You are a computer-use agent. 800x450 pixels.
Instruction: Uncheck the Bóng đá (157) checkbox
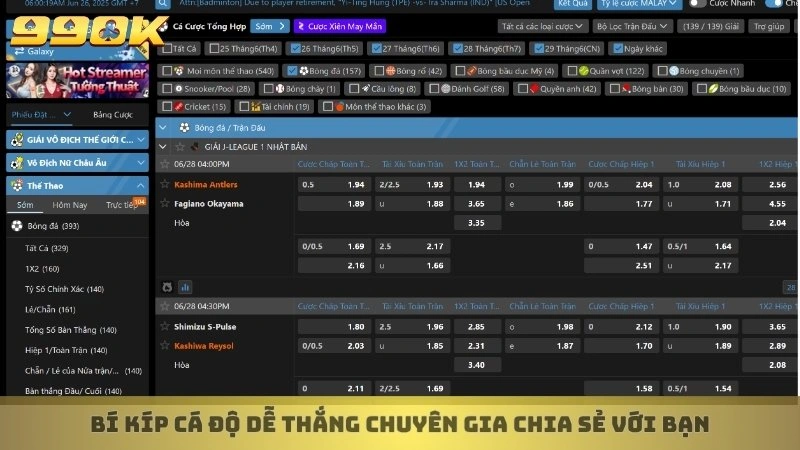point(291,71)
